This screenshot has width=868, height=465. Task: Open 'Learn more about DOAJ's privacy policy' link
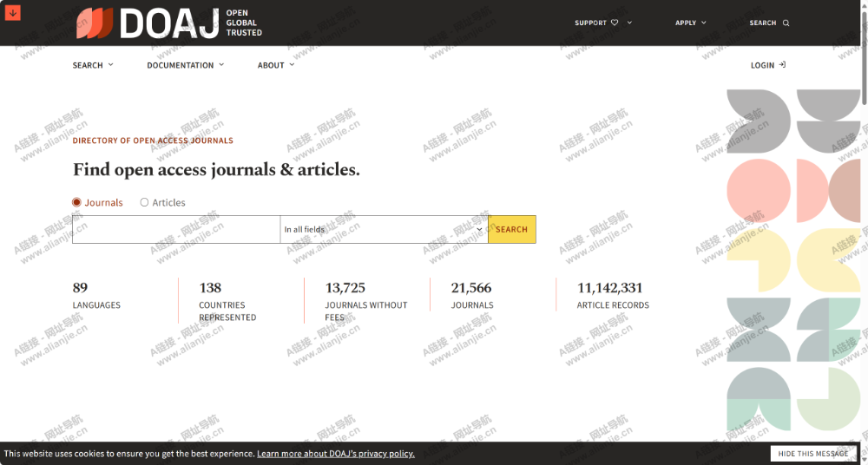[335, 454]
